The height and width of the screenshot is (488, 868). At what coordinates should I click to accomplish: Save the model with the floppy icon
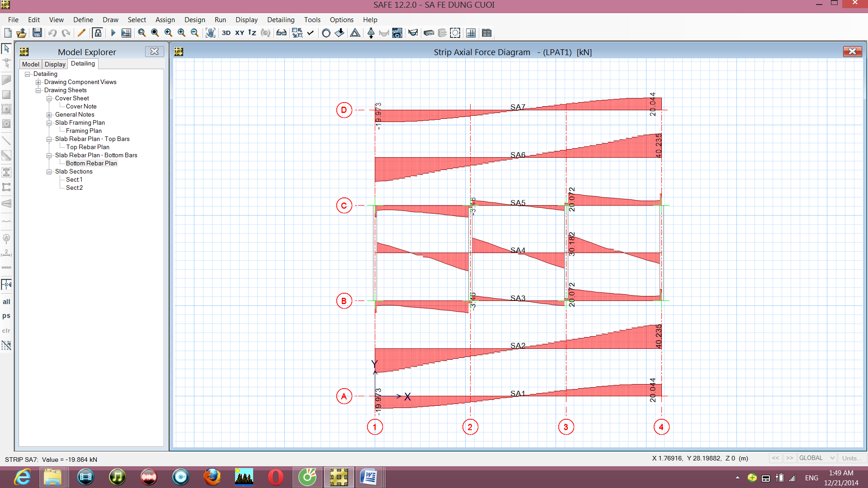point(37,33)
